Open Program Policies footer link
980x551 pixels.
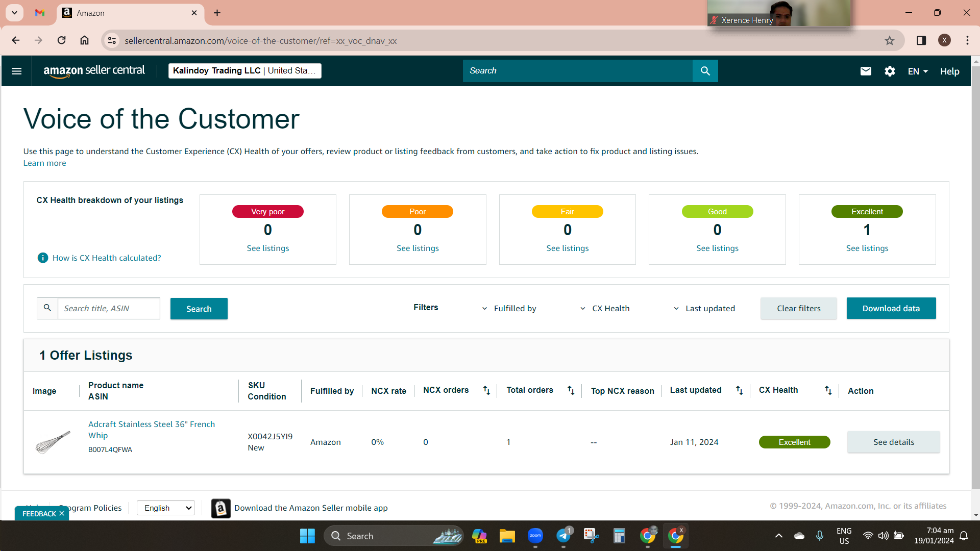(x=90, y=508)
